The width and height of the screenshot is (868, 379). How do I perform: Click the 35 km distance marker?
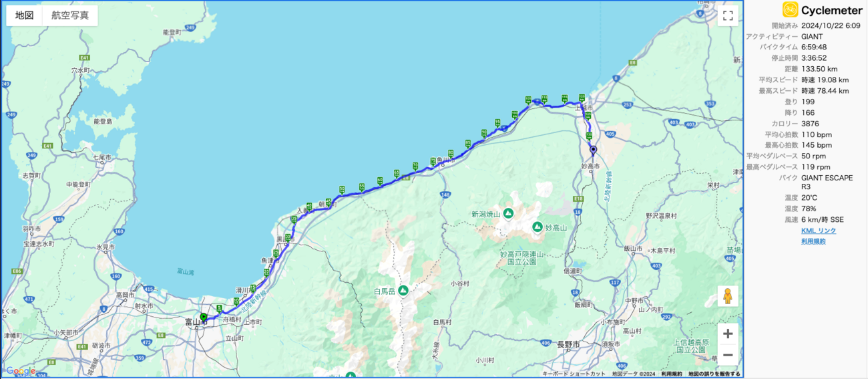pos(294,219)
